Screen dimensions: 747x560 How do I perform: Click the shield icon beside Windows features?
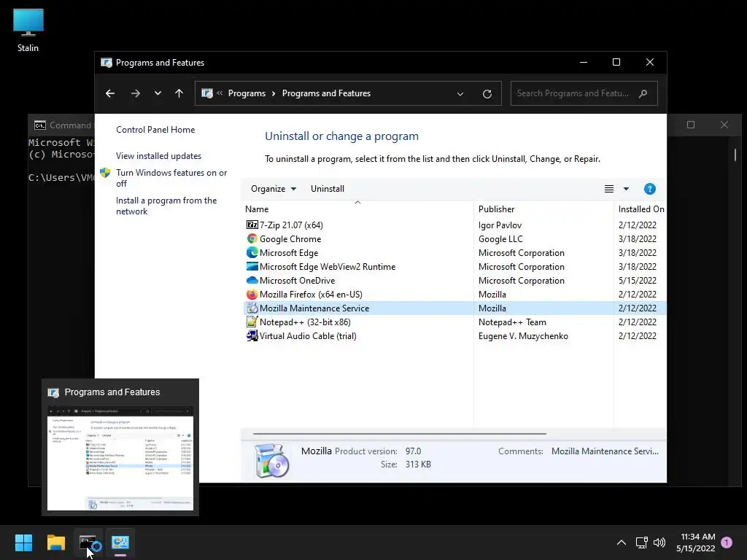point(105,172)
